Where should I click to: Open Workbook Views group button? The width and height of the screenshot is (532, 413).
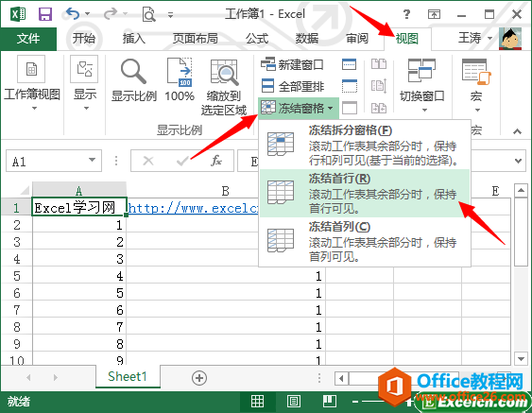(32, 83)
